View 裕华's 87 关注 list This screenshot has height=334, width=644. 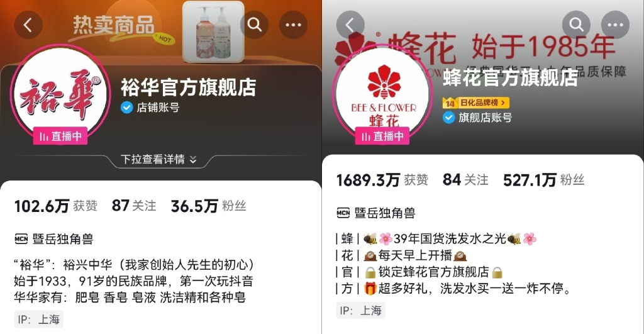(134, 206)
